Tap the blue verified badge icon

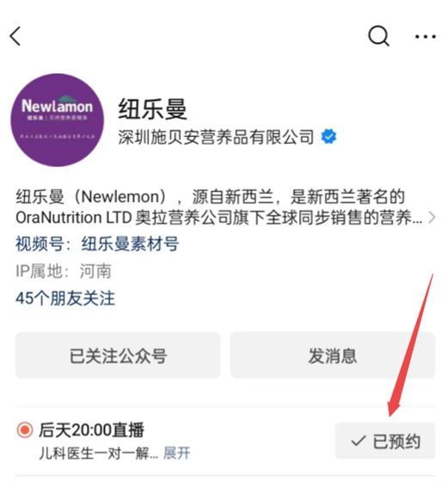pos(328,137)
